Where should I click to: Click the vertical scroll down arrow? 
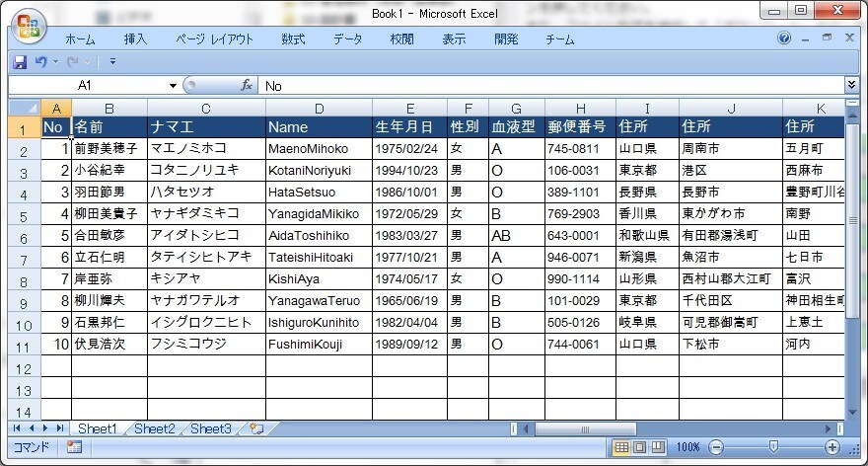(x=852, y=413)
